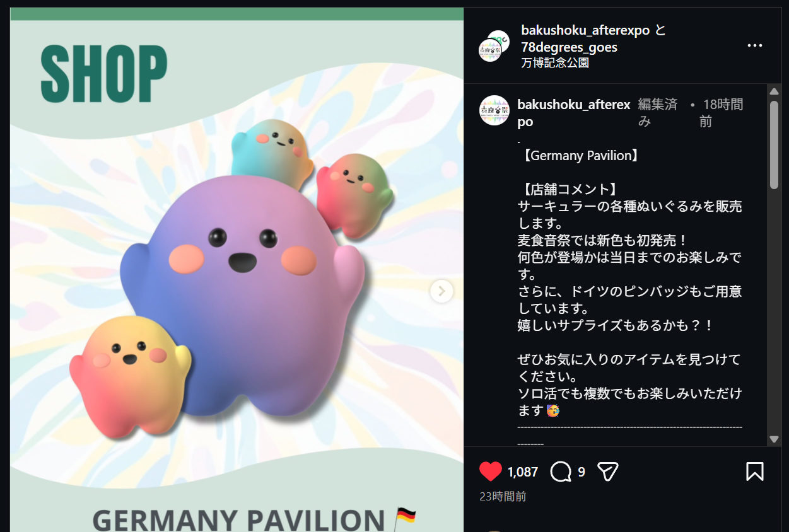Unlike the post via the red heart
The image size is (789, 532).
(x=490, y=471)
